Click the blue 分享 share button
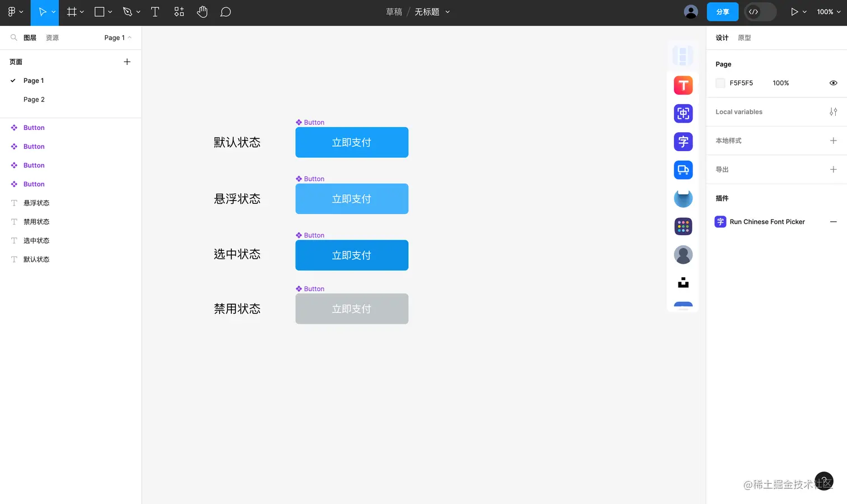Viewport: 847px width, 504px height. point(723,12)
